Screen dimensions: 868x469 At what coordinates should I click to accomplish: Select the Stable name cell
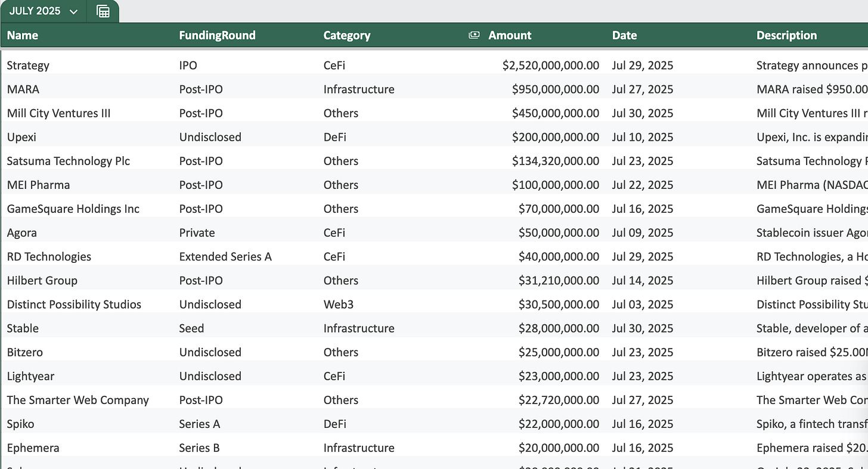click(23, 328)
